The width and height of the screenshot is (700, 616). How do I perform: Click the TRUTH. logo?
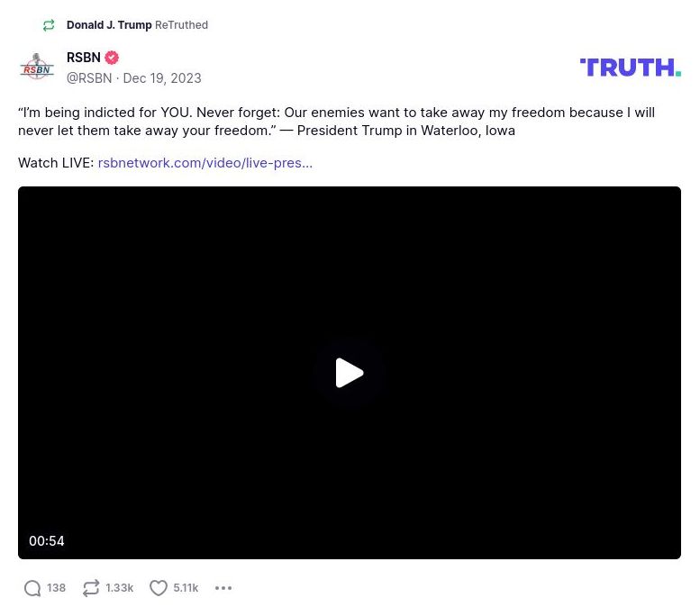pyautogui.click(x=631, y=68)
